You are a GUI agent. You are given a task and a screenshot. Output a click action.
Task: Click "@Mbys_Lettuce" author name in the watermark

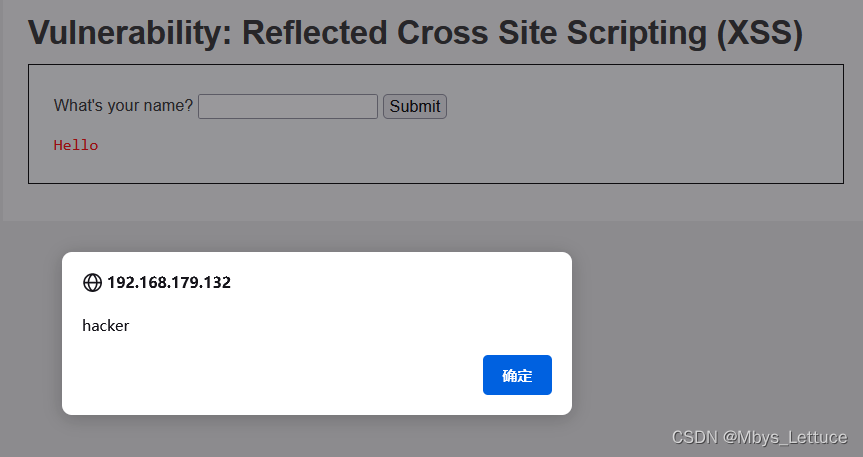tap(785, 437)
